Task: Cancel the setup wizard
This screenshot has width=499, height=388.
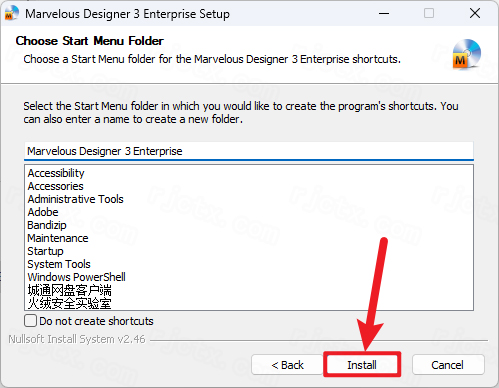Action: (448, 365)
